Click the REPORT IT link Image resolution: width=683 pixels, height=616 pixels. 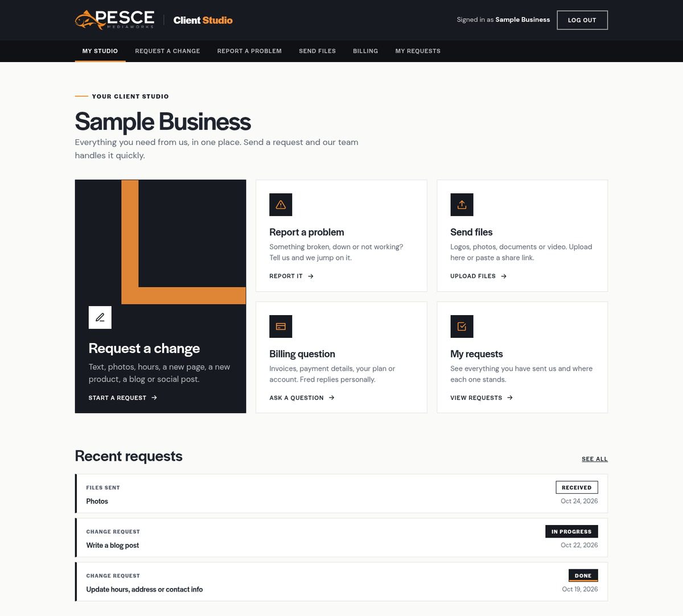pos(291,276)
